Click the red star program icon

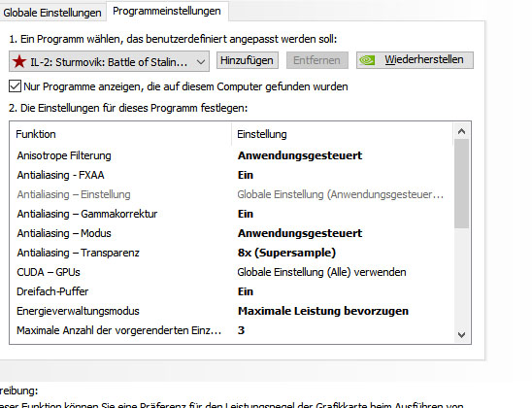(x=19, y=62)
